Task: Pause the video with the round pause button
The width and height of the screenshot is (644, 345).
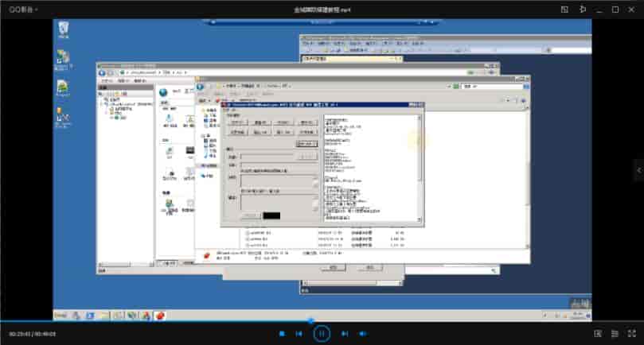Action: click(322, 334)
